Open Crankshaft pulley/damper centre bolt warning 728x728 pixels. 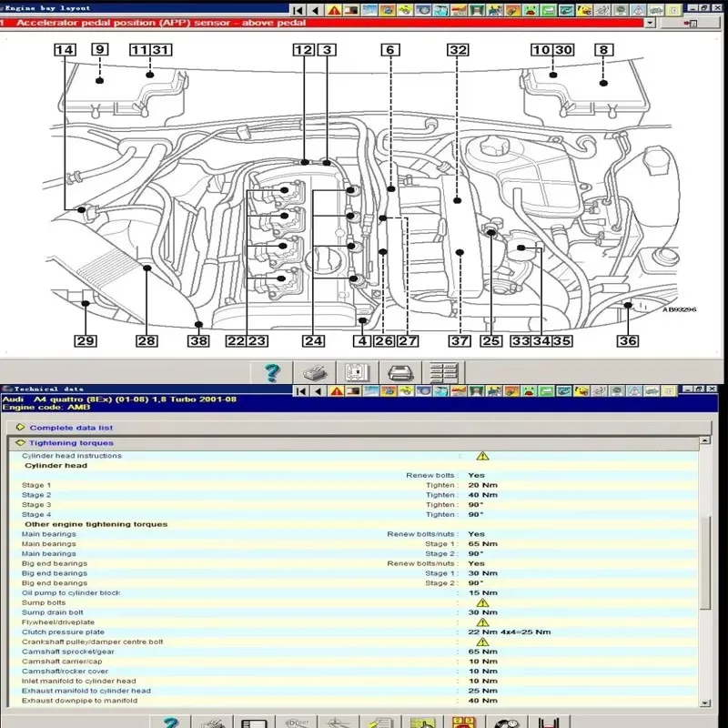pos(482,642)
